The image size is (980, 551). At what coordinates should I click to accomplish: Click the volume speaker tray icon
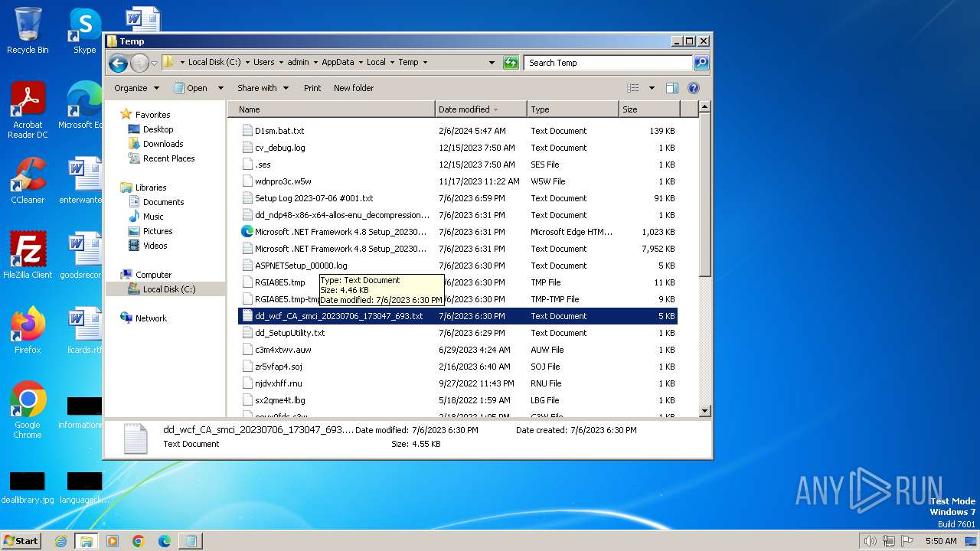point(870,541)
